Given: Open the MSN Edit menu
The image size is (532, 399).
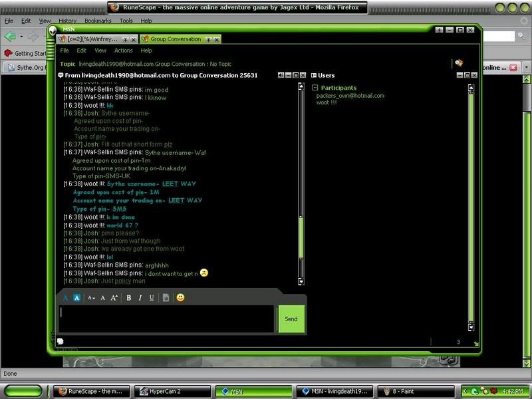Looking at the screenshot, I should pyautogui.click(x=81, y=51).
